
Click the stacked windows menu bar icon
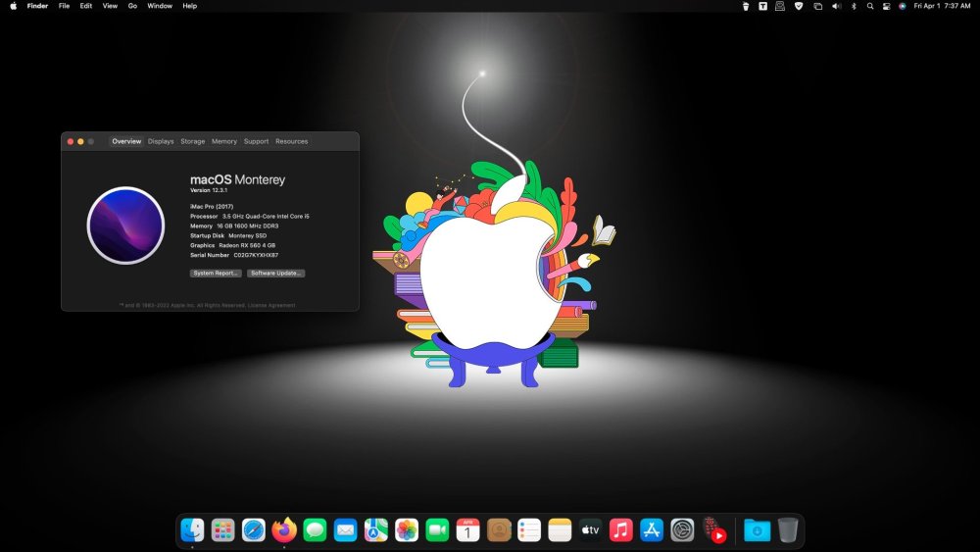817,6
